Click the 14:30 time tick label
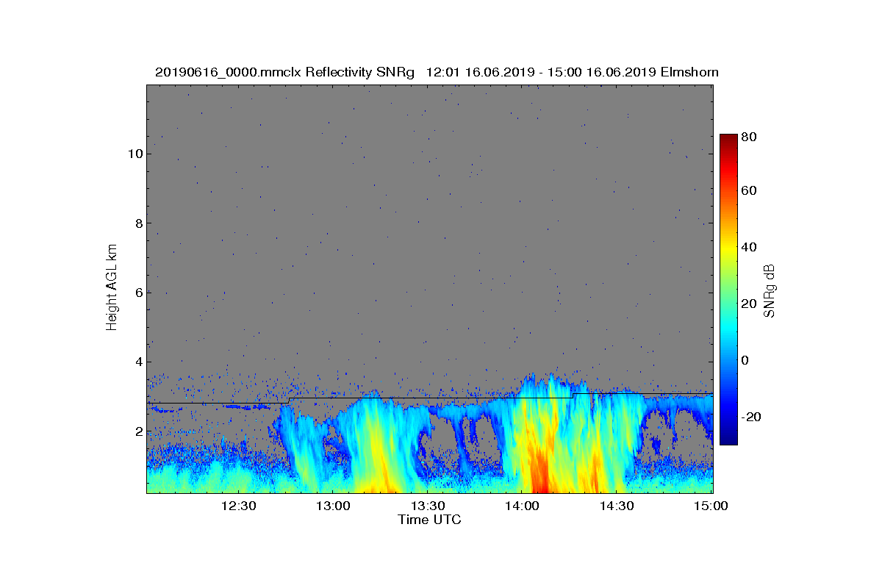The image size is (882, 588). tap(617, 506)
